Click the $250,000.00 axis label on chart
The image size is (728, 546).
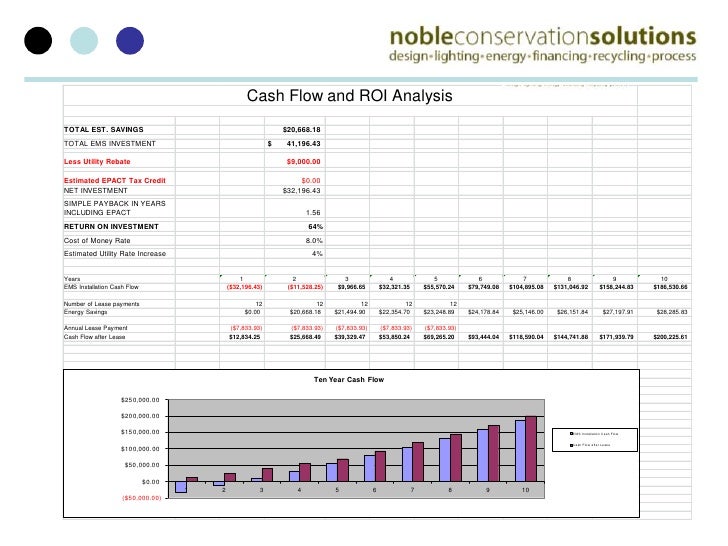pyautogui.click(x=140, y=400)
